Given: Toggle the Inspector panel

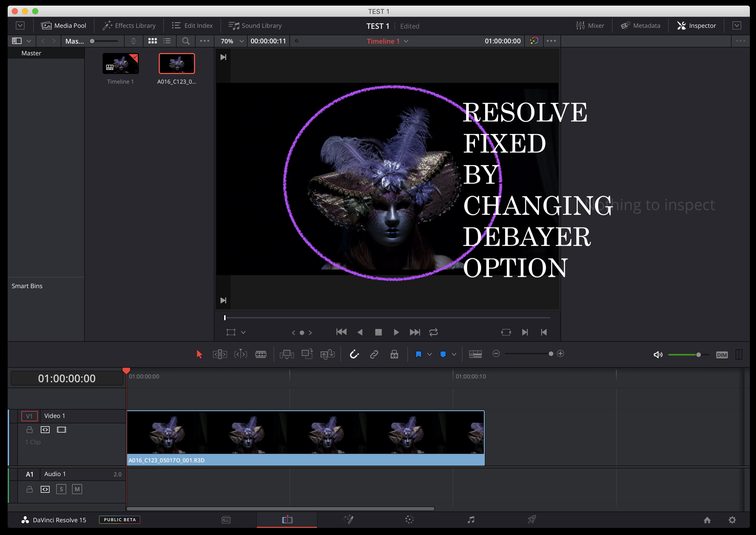Looking at the screenshot, I should click(697, 26).
